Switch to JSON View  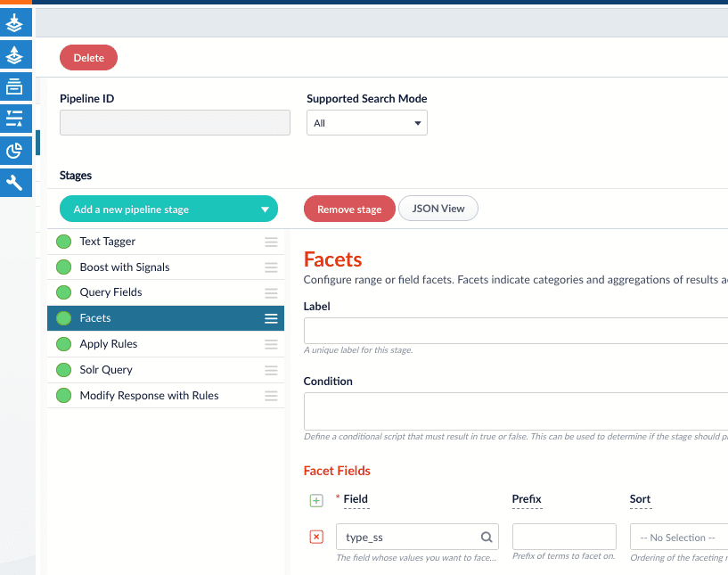[x=438, y=209]
